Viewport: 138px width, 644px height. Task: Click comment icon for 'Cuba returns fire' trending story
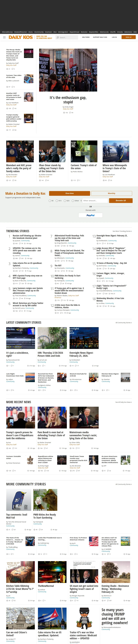(x=20, y=271)
